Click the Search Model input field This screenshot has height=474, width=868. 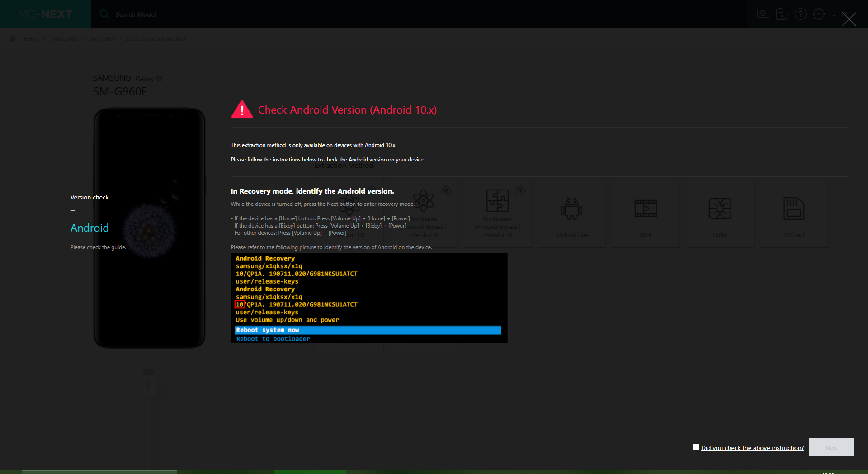click(136, 14)
